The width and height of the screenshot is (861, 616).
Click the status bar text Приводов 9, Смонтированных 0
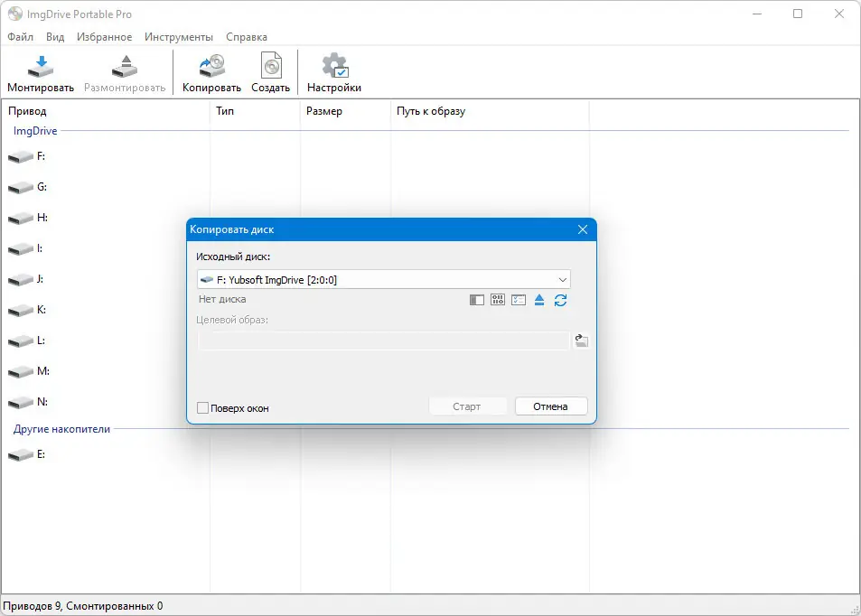pos(83,605)
